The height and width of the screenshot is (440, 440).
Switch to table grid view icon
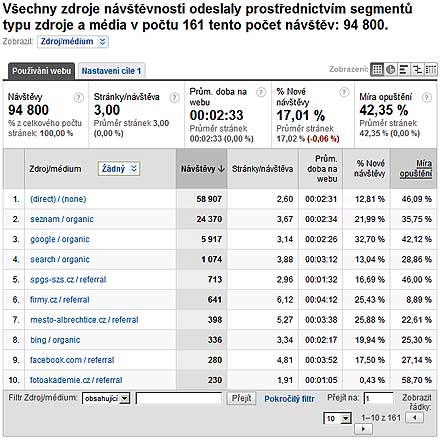pos(377,70)
